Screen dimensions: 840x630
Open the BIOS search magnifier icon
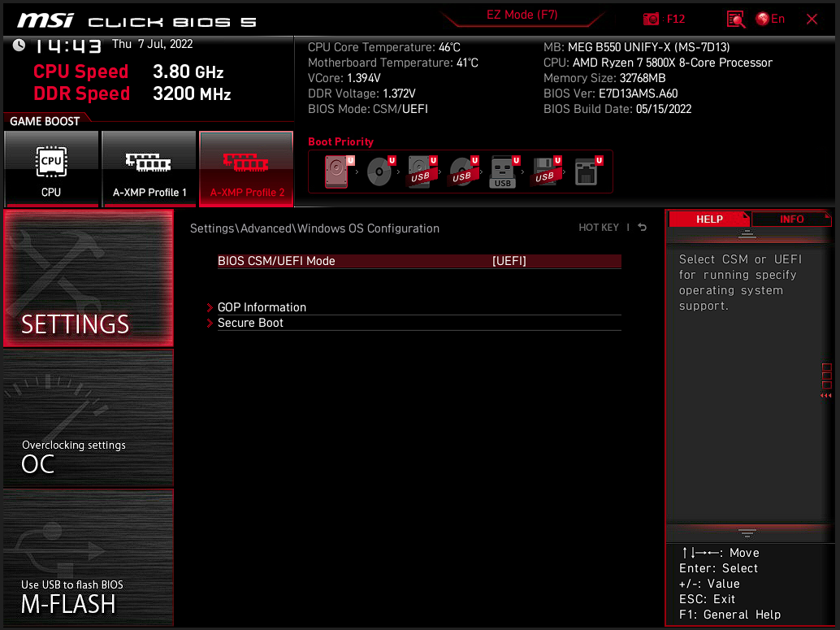click(736, 20)
